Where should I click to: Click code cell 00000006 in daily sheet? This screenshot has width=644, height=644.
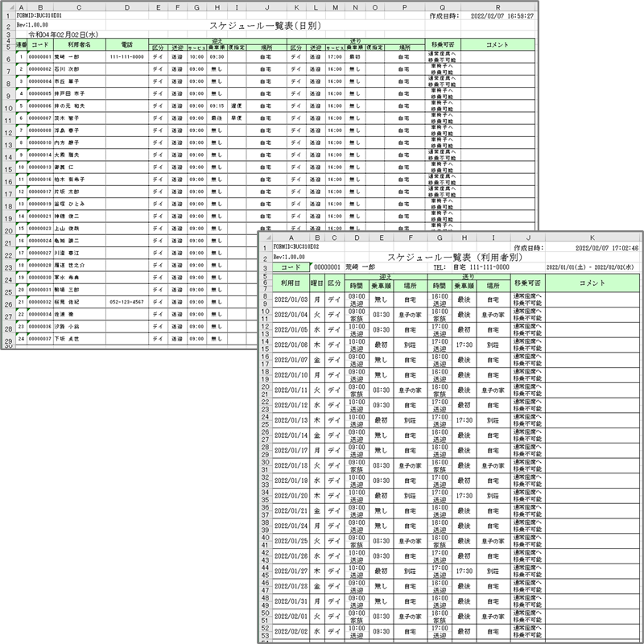(x=39, y=105)
